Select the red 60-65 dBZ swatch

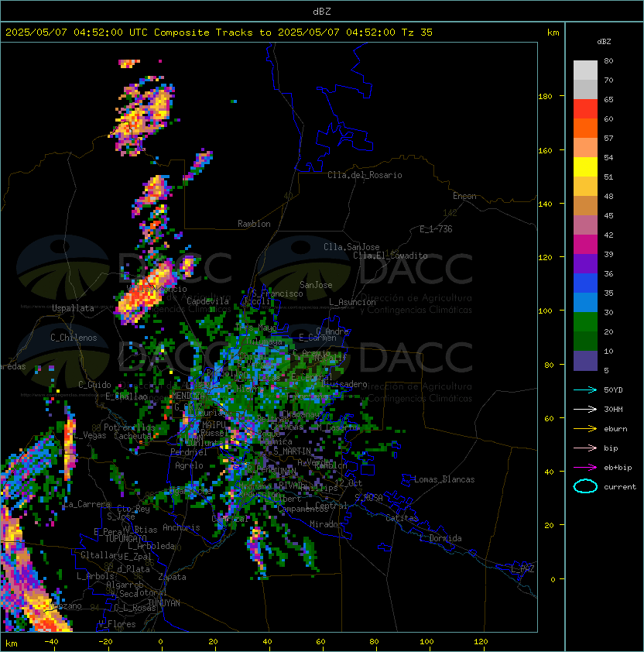point(585,109)
